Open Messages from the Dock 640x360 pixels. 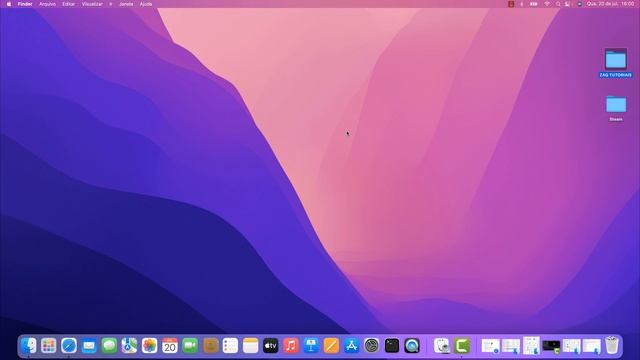tap(109, 346)
